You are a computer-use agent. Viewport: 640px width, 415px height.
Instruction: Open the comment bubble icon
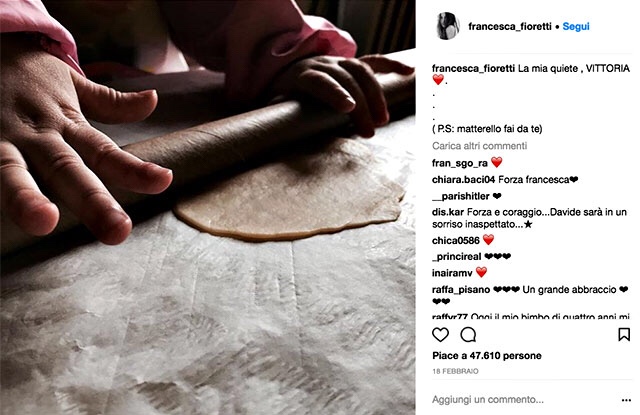point(468,335)
